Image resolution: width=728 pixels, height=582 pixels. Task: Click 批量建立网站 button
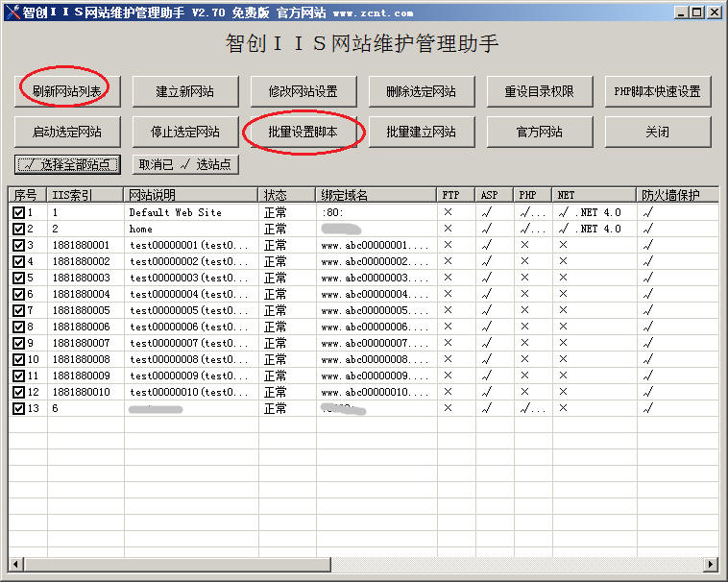point(421,132)
